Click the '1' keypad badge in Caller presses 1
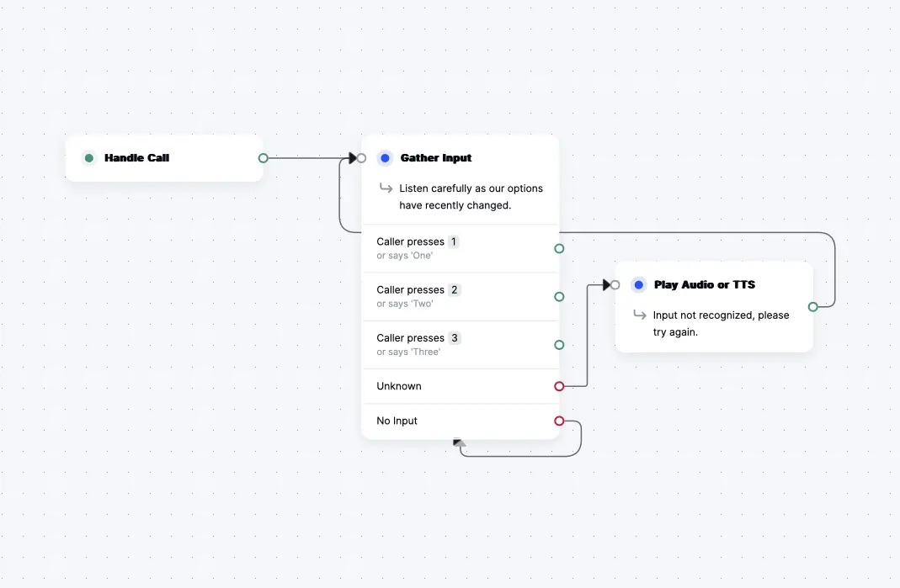The image size is (900, 588). pyautogui.click(x=453, y=241)
